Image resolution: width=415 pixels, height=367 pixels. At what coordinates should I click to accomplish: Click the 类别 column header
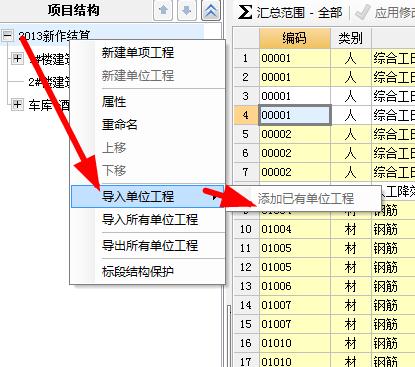tap(351, 38)
